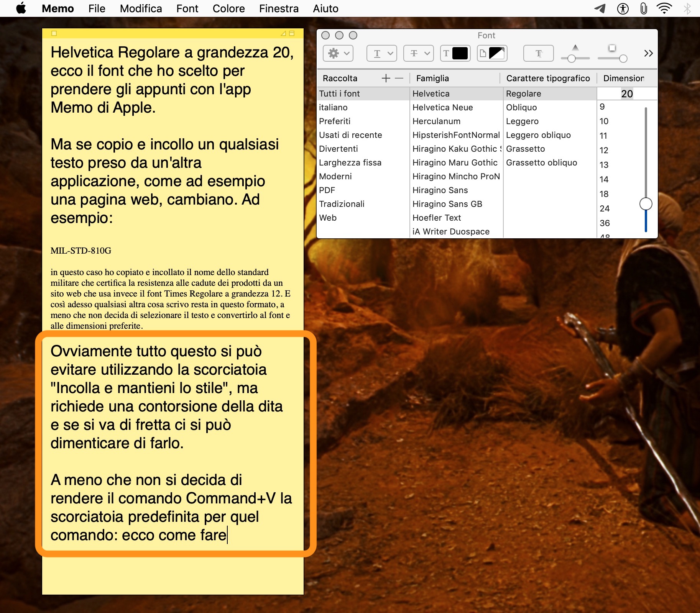Select the iA Writer Duospace family
The image size is (700, 613).
point(456,231)
